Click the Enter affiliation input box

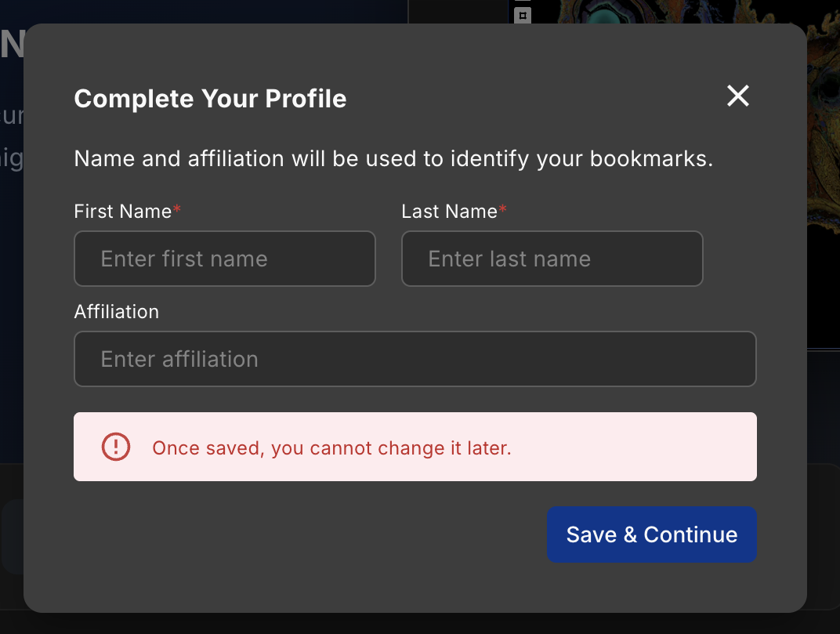pyautogui.click(x=415, y=359)
